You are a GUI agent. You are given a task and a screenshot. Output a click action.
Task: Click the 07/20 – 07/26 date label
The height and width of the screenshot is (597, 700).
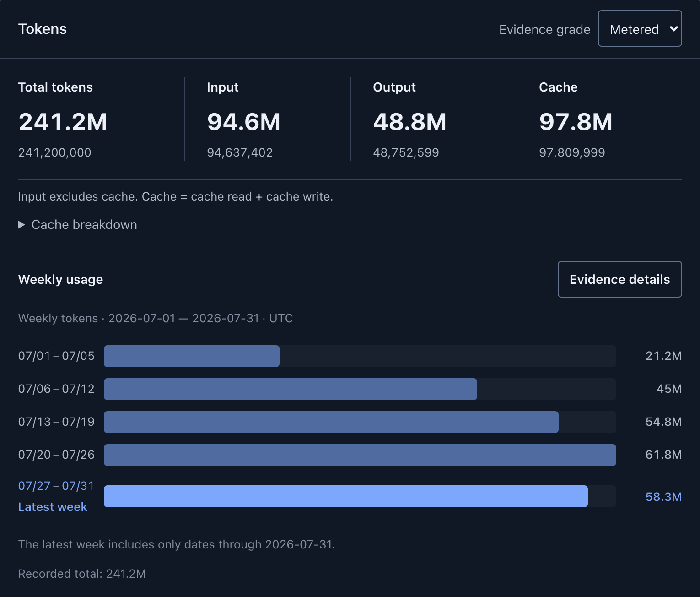click(56, 455)
